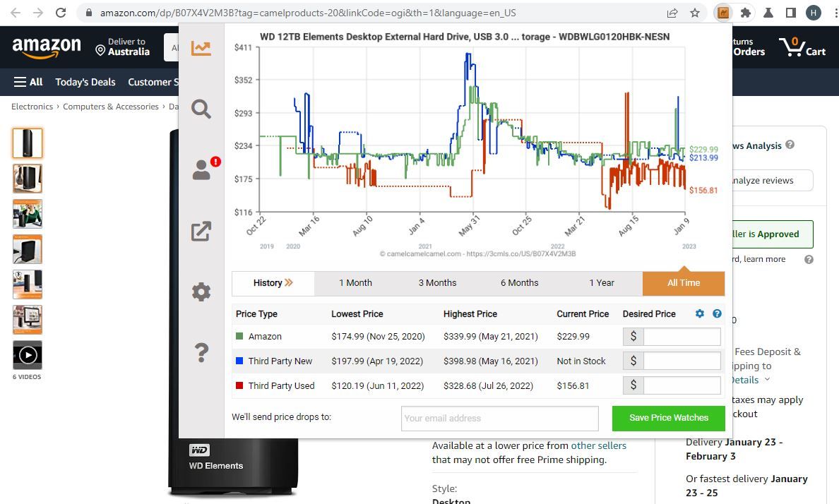Click the History tab label
This screenshot has height=504, width=839.
click(273, 283)
